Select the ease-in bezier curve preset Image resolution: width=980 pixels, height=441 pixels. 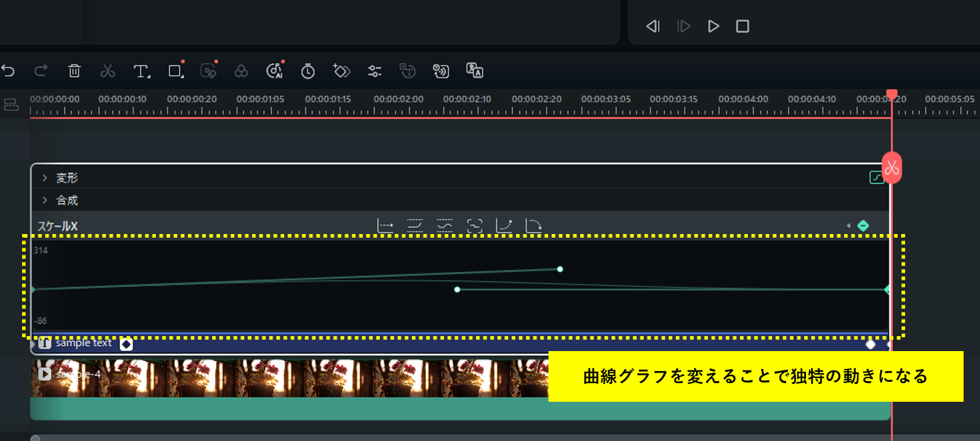click(x=504, y=224)
